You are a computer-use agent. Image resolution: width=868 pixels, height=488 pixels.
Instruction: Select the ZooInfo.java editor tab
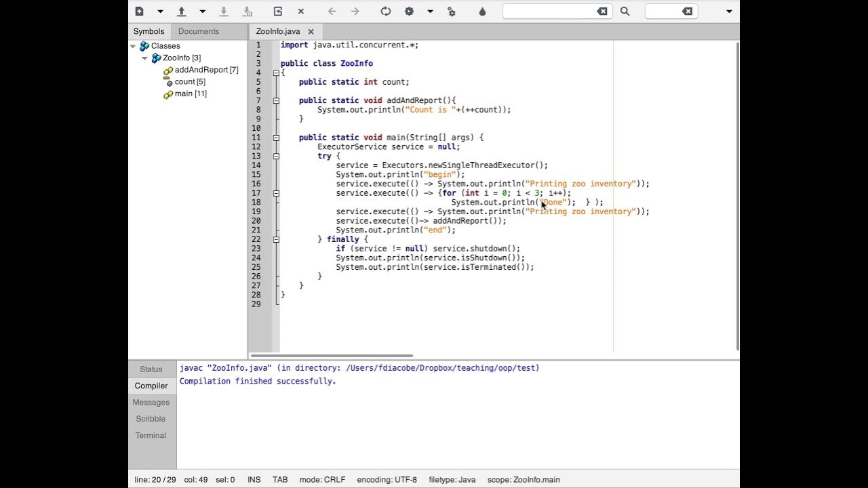click(278, 31)
